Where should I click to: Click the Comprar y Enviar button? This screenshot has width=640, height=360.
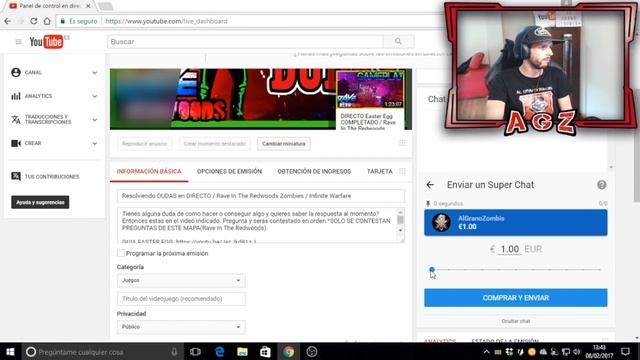pyautogui.click(x=516, y=298)
